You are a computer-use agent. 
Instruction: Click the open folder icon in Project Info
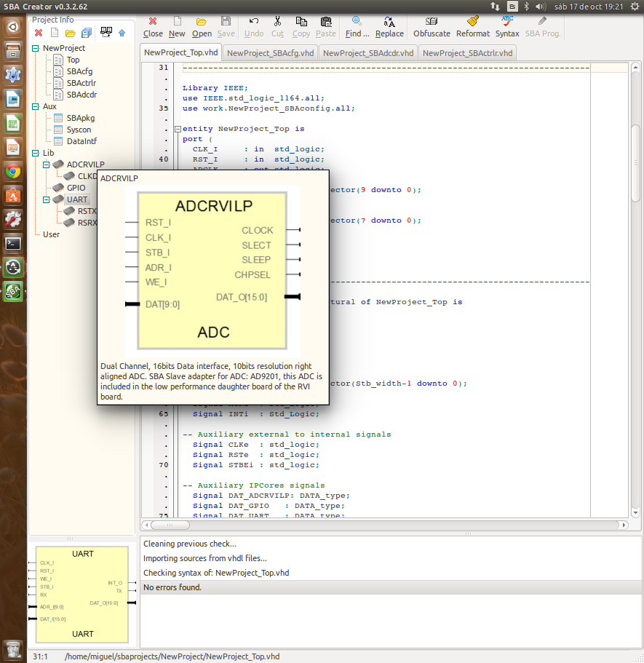[71, 33]
